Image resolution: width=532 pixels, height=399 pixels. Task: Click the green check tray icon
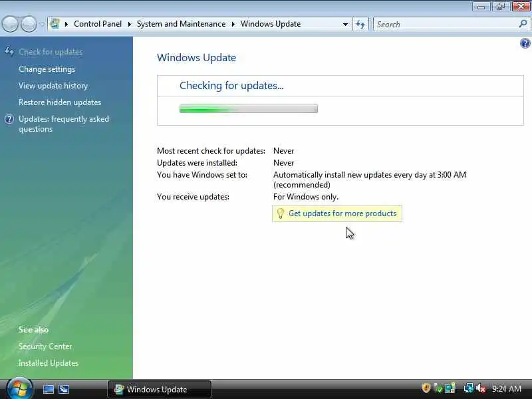click(x=438, y=388)
